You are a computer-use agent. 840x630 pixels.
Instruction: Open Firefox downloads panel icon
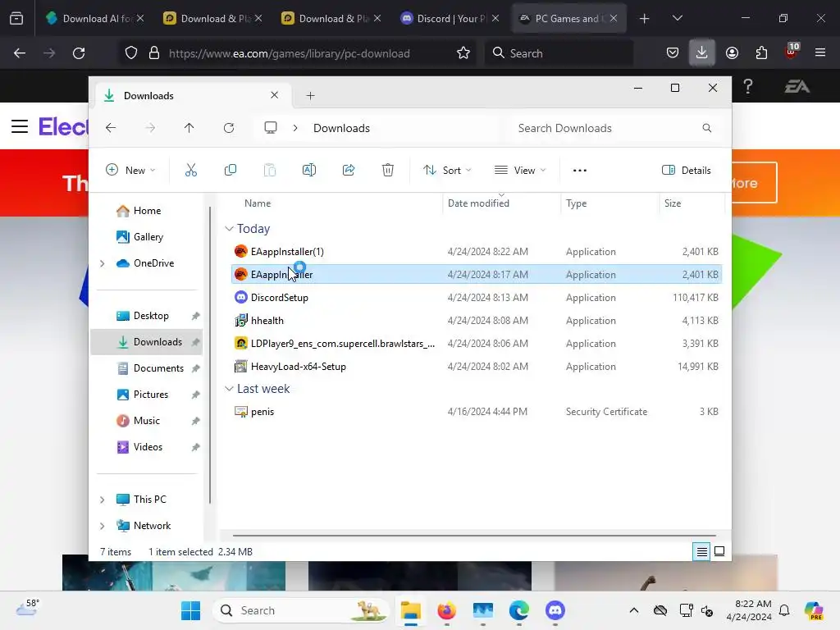pyautogui.click(x=702, y=53)
